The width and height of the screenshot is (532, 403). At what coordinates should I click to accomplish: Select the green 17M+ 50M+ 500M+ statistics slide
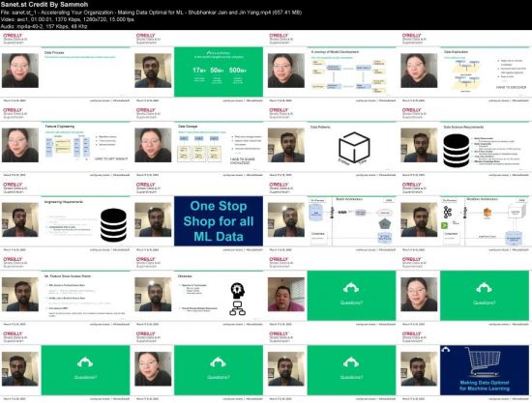(219, 72)
